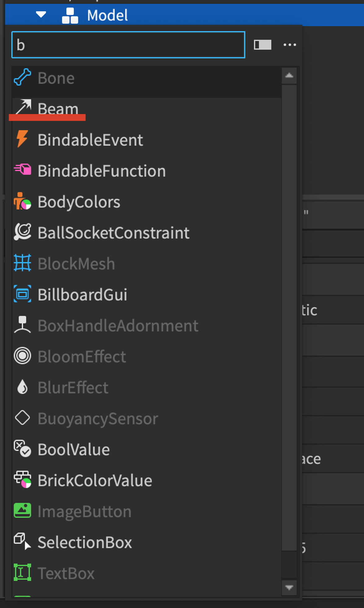Click the scrollbar up arrow
Screen dimensions: 364x608
(289, 75)
